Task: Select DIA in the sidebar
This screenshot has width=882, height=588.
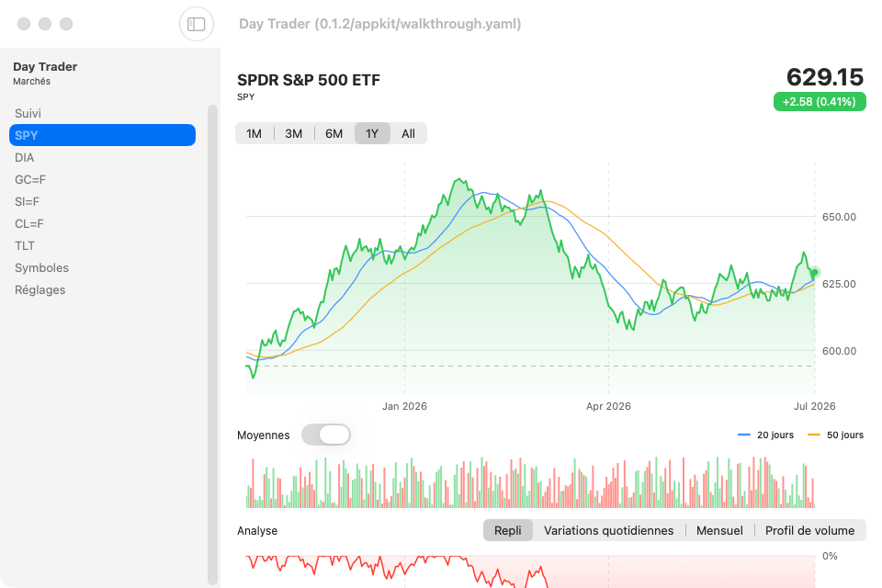Action: 102,157
